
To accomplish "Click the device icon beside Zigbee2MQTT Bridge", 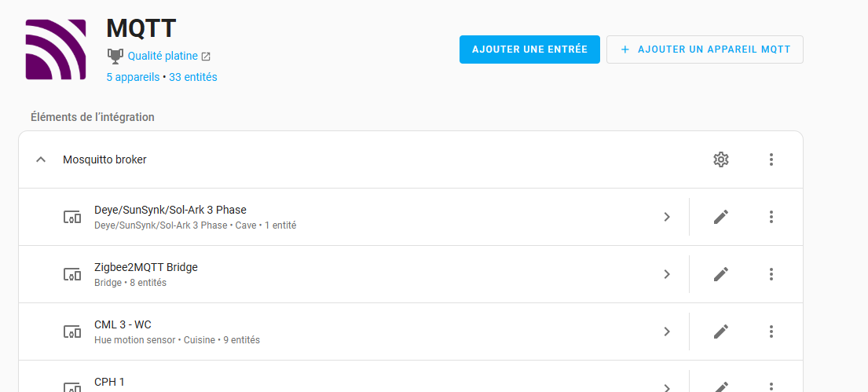I will [71, 274].
